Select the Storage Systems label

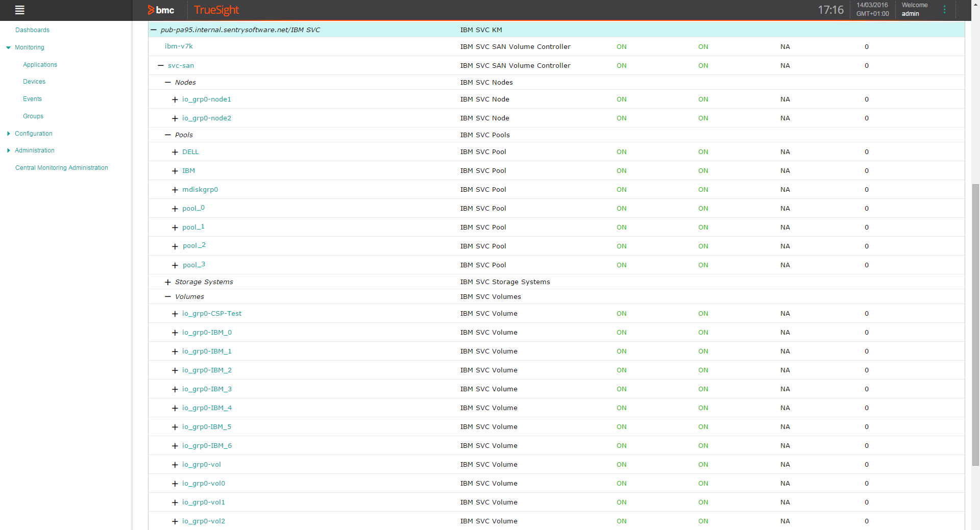(x=204, y=282)
